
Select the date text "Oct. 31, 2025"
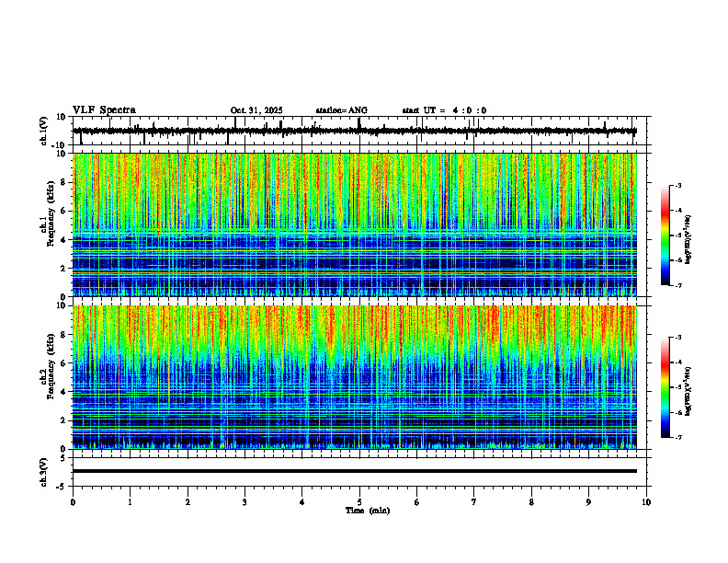click(256, 110)
